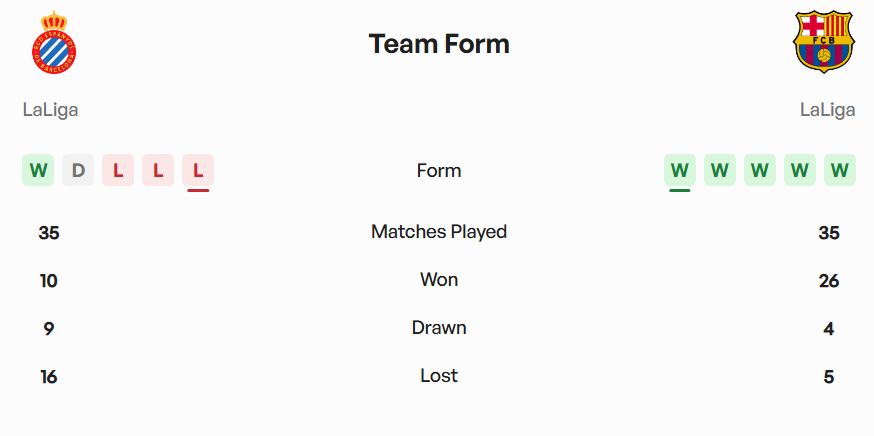Click the Espanyol club crest
This screenshot has width=874, height=436.
(x=54, y=43)
